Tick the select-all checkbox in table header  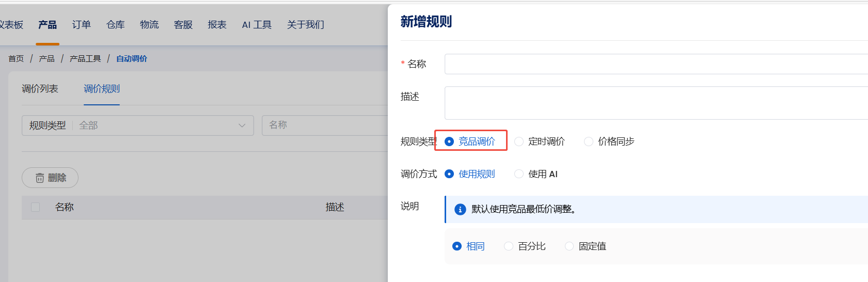[36, 207]
